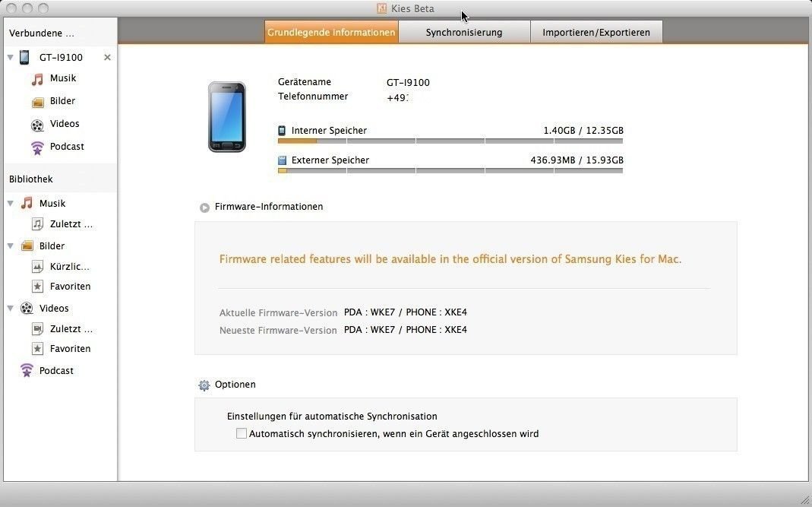The image size is (812, 507).
Task: Select Musik in the Bibliothek
Action: pos(52,203)
